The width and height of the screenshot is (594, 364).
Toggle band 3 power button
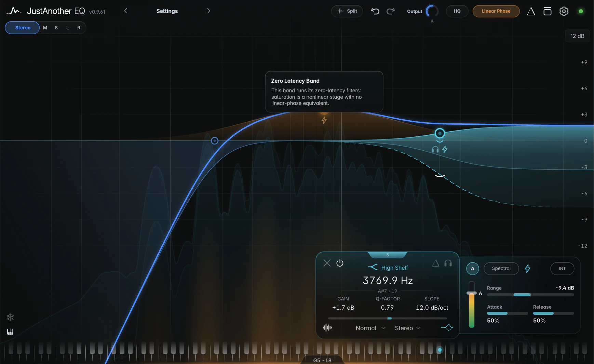340,263
